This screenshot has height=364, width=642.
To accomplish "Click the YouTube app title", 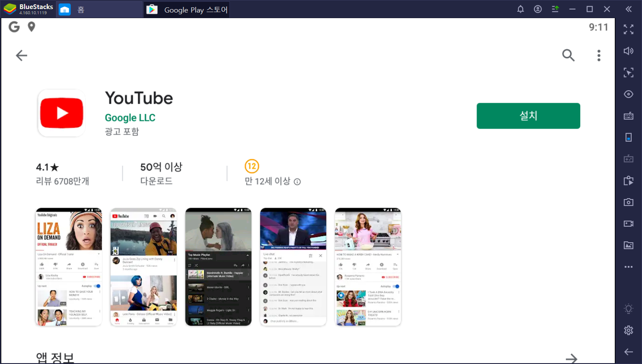I will (x=139, y=98).
